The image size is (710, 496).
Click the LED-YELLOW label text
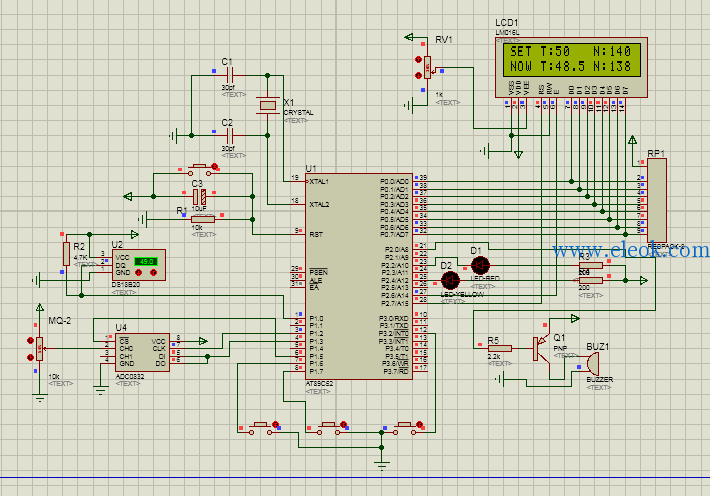point(462,294)
